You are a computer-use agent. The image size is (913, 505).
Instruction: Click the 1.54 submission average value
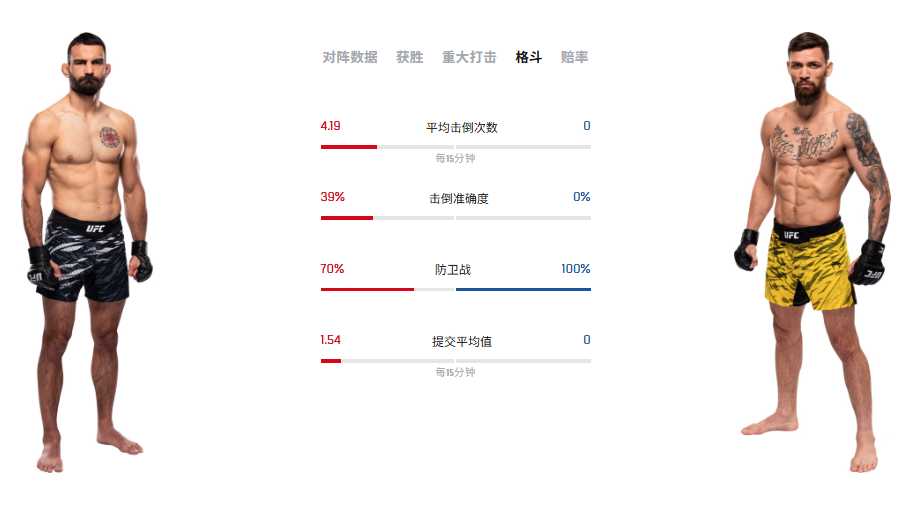coord(330,340)
